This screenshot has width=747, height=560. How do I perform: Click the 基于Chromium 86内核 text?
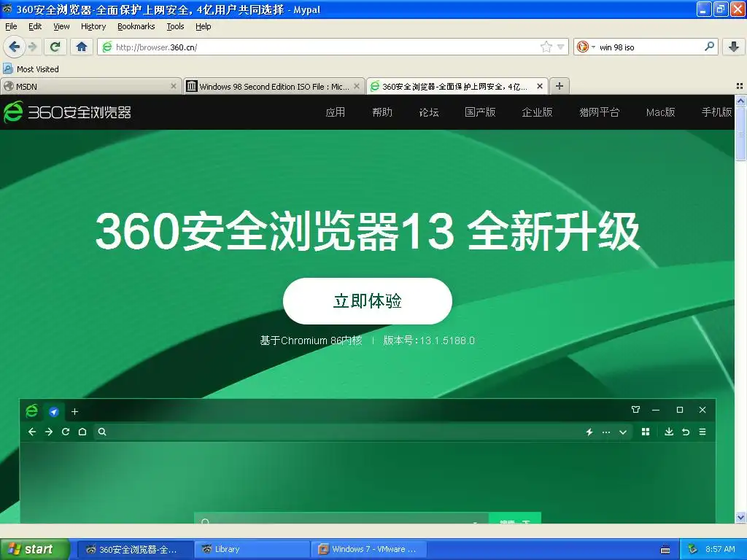pos(311,341)
